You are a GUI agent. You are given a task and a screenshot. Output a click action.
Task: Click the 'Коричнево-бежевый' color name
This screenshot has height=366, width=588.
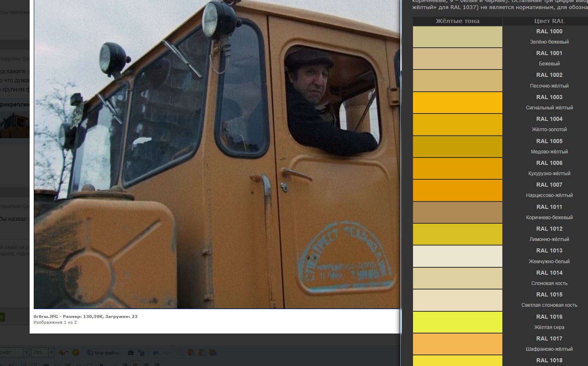pyautogui.click(x=549, y=218)
